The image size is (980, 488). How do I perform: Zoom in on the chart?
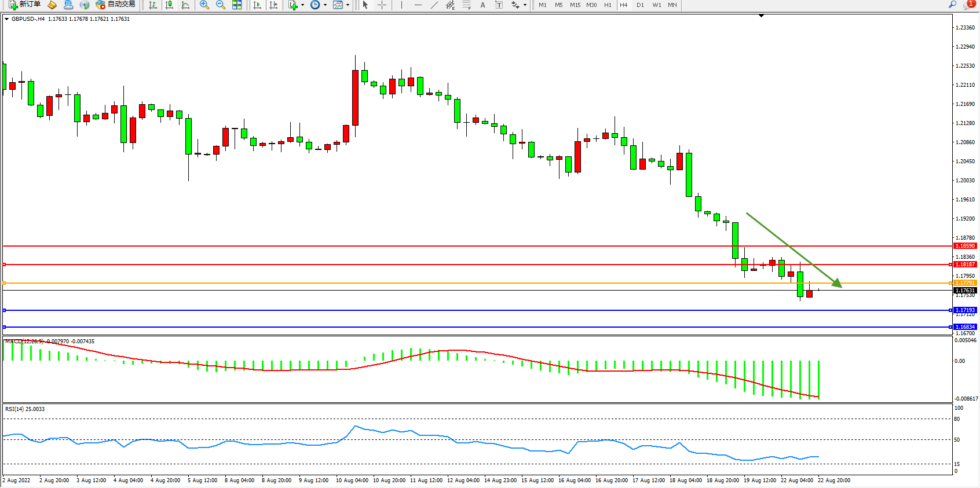204,5
